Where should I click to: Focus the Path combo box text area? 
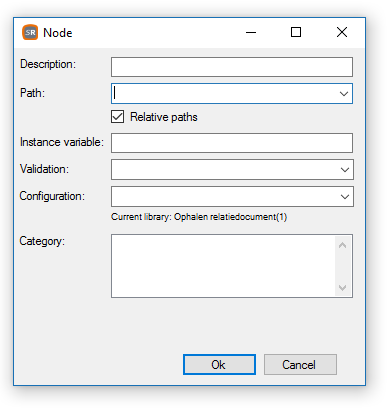click(224, 94)
